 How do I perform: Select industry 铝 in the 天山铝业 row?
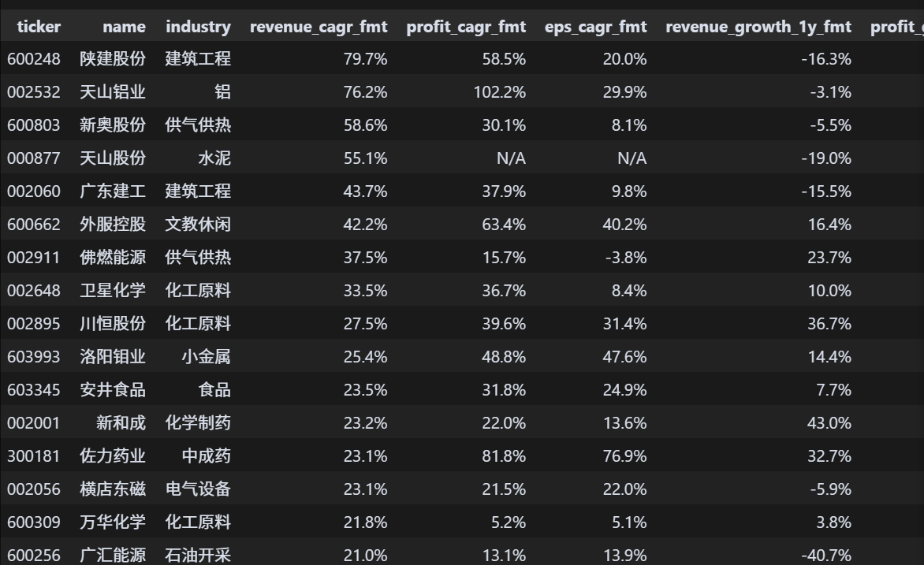223,92
